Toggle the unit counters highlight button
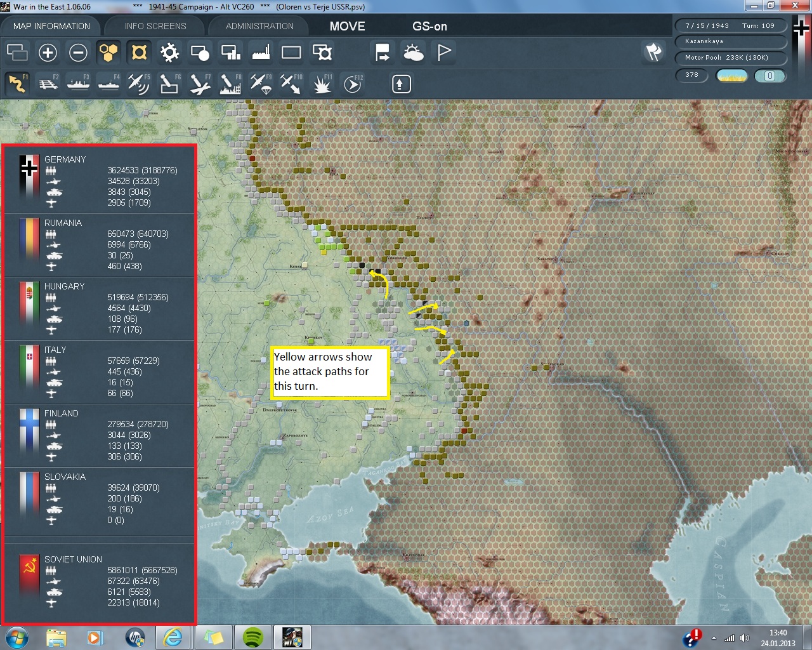Image resolution: width=812 pixels, height=650 pixels. point(139,53)
